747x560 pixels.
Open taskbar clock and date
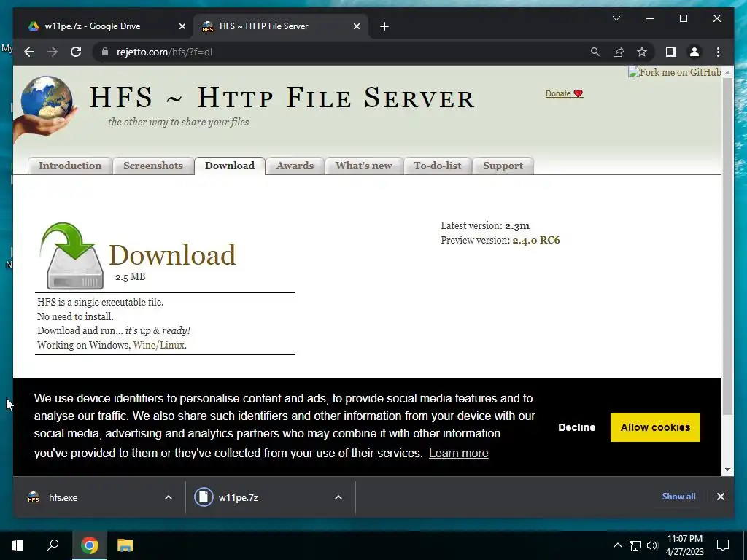pos(684,545)
